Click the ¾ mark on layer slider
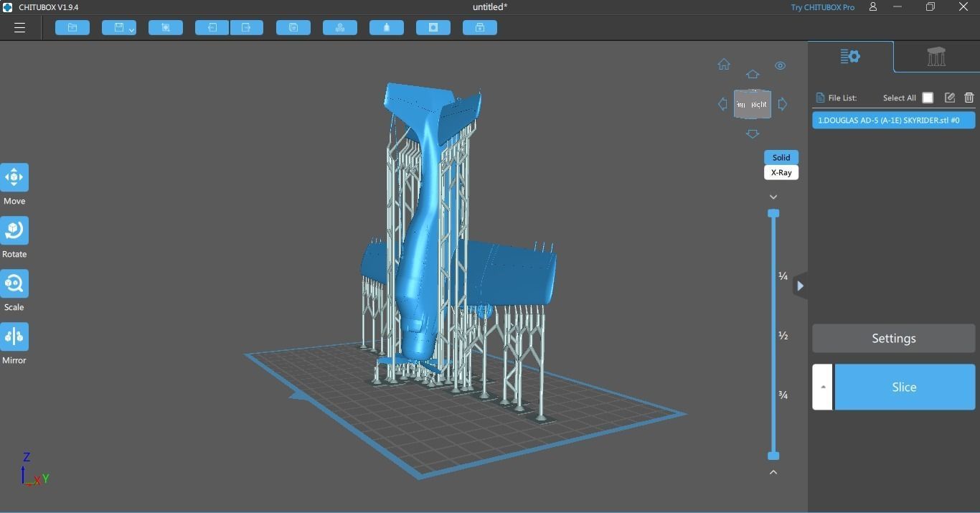980x513 pixels. pyautogui.click(x=783, y=395)
